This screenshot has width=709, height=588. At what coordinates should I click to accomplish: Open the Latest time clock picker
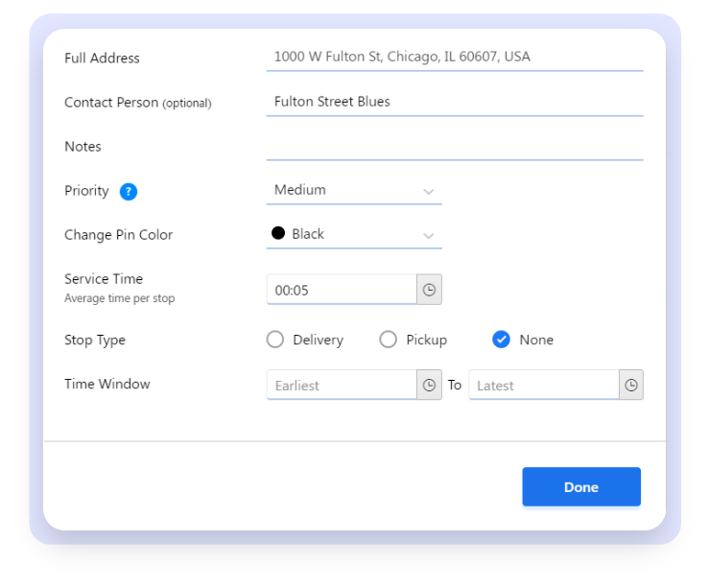pos(631,385)
